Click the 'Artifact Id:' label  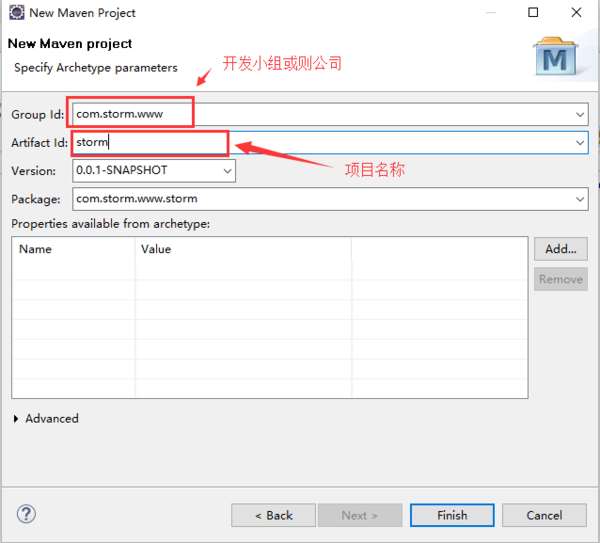point(39,143)
